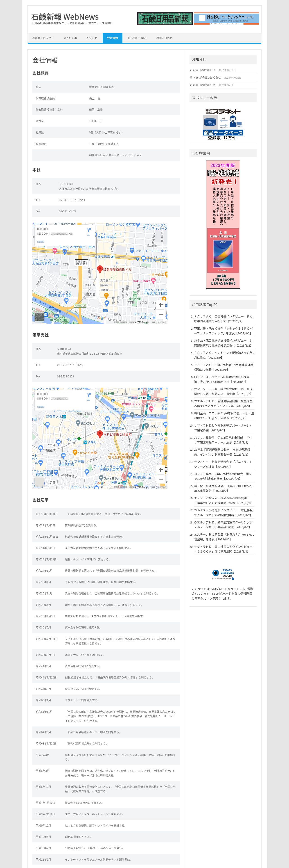
Task: Click 第2KSビル location marker
Action: pos(78,423)
